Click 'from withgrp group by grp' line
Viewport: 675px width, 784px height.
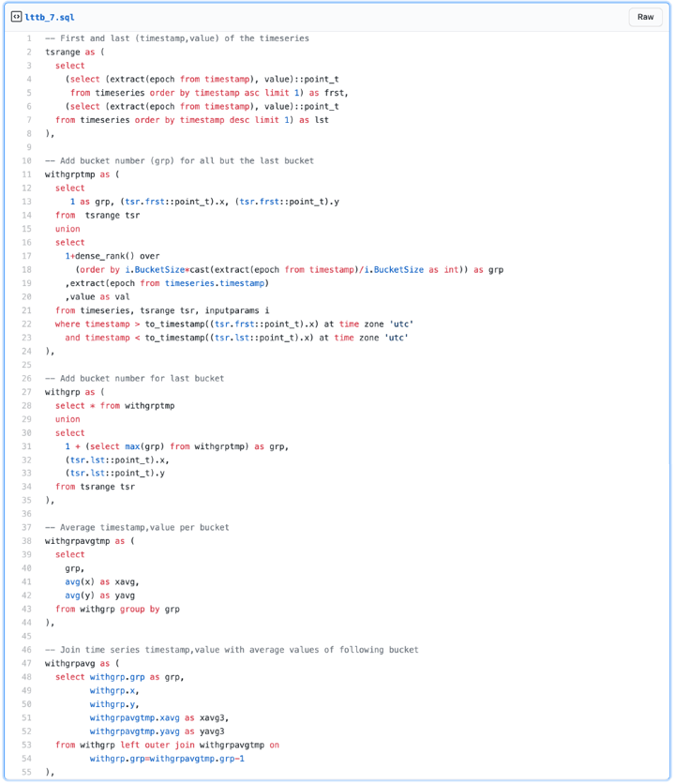point(117,609)
